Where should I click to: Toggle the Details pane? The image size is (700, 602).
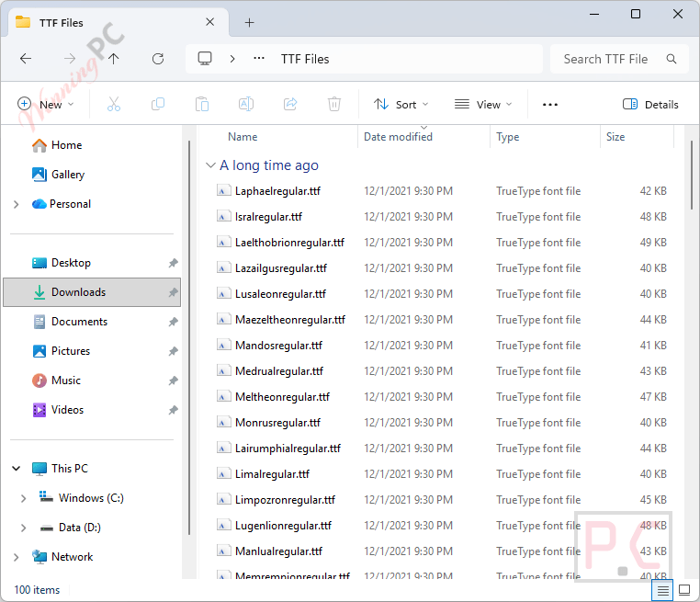650,105
